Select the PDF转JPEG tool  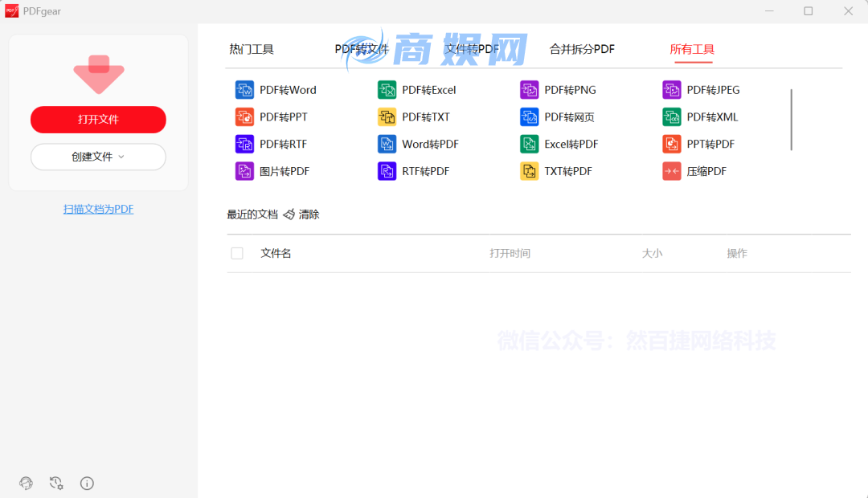pos(710,89)
